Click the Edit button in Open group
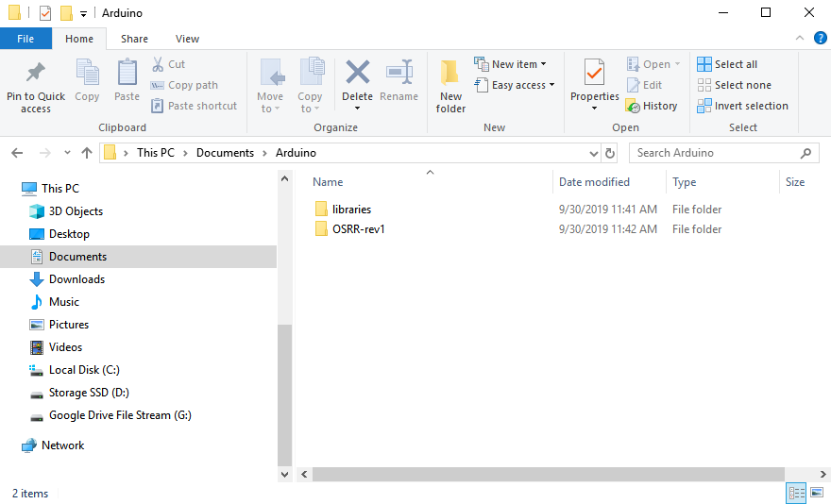The height and width of the screenshot is (504, 831). coord(644,85)
